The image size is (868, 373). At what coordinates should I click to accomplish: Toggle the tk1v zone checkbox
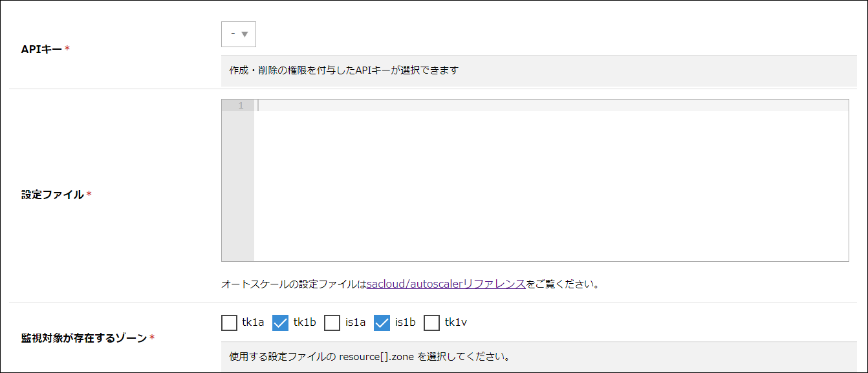coord(431,323)
